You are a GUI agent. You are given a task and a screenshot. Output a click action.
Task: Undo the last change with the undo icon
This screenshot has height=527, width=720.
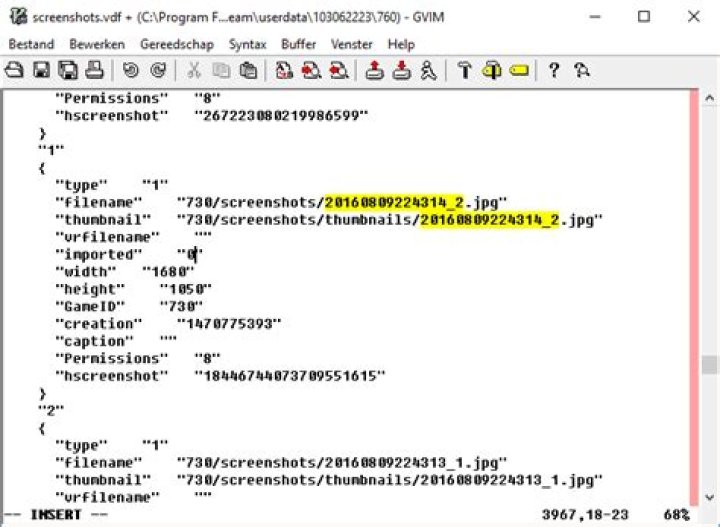[131, 70]
